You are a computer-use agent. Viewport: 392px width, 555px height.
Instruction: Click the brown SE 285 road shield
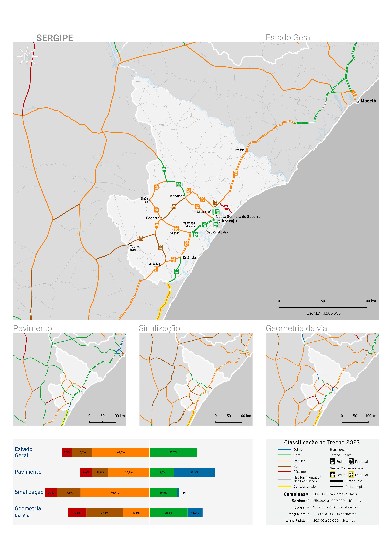point(160,248)
